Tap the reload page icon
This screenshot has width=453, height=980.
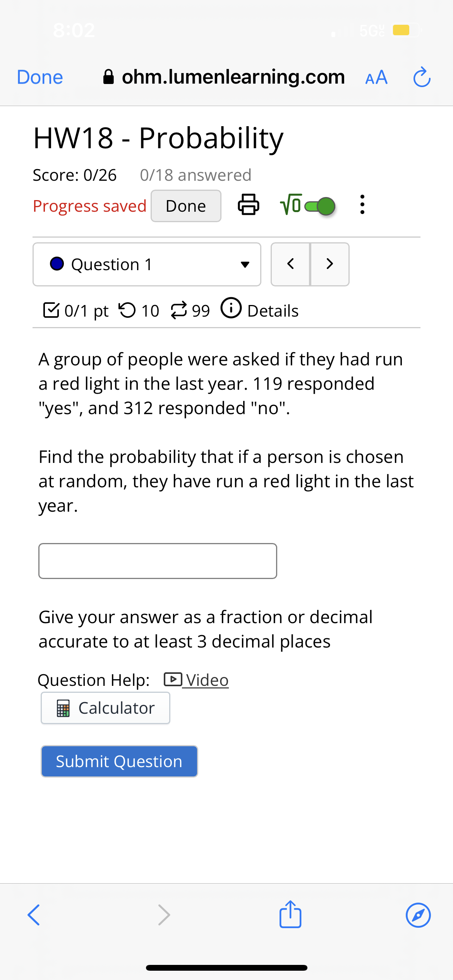coord(421,77)
